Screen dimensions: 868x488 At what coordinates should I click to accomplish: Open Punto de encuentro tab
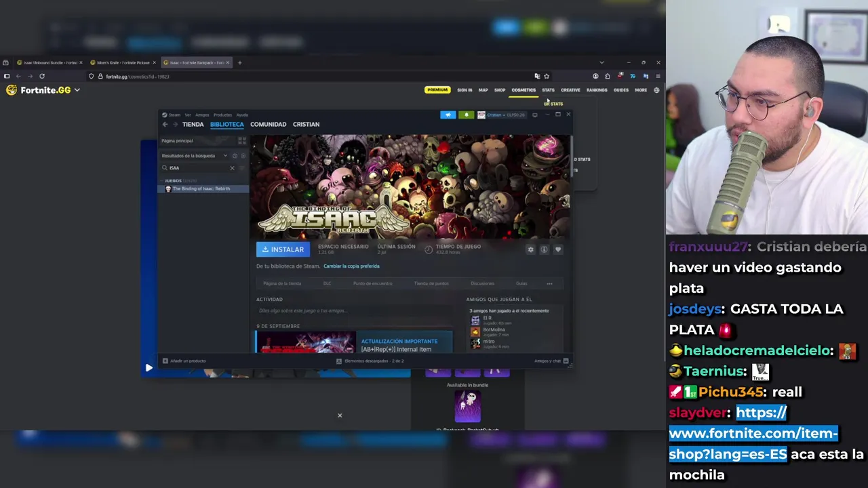(372, 283)
